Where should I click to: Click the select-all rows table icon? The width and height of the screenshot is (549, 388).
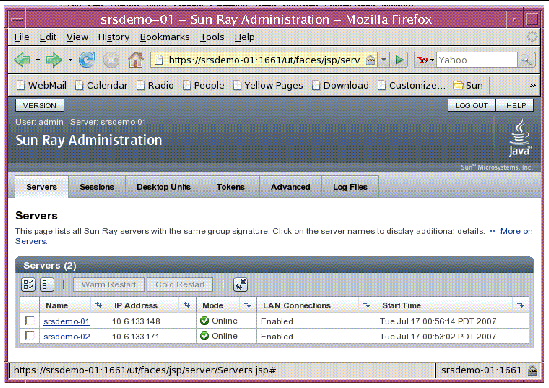click(x=28, y=284)
